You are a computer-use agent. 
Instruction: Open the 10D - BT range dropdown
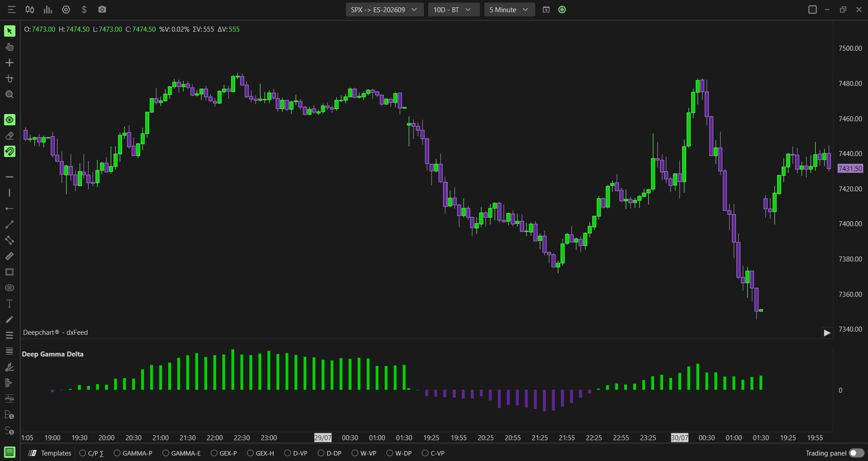coord(454,10)
